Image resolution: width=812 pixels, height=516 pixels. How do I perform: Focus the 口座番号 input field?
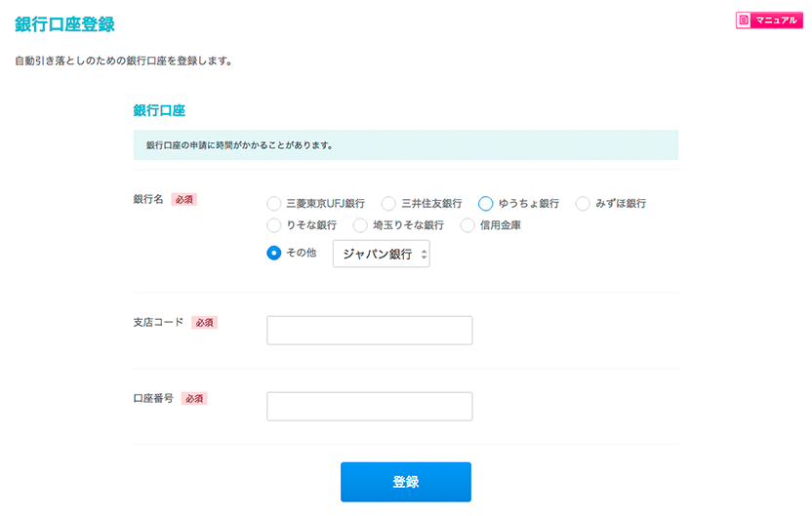pos(369,407)
